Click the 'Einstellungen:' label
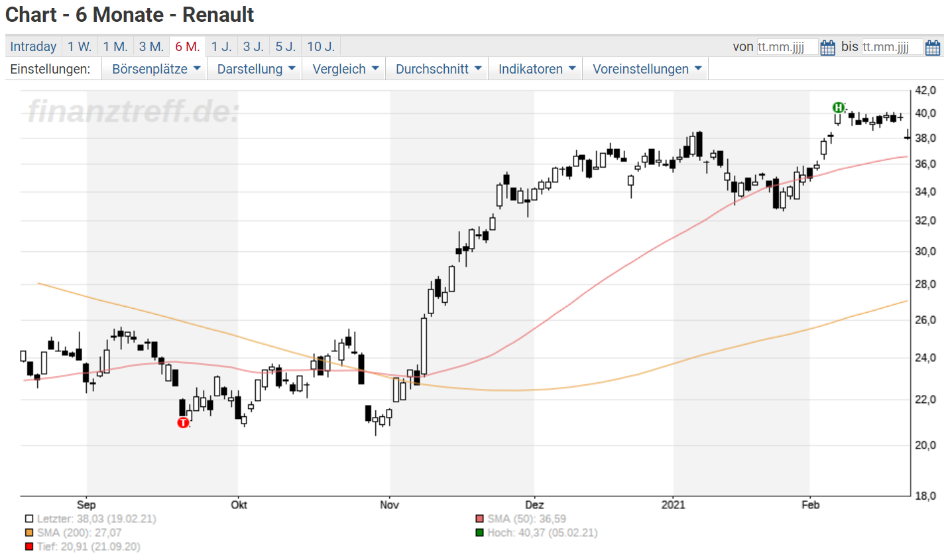The height and width of the screenshot is (560, 944). tap(50, 69)
